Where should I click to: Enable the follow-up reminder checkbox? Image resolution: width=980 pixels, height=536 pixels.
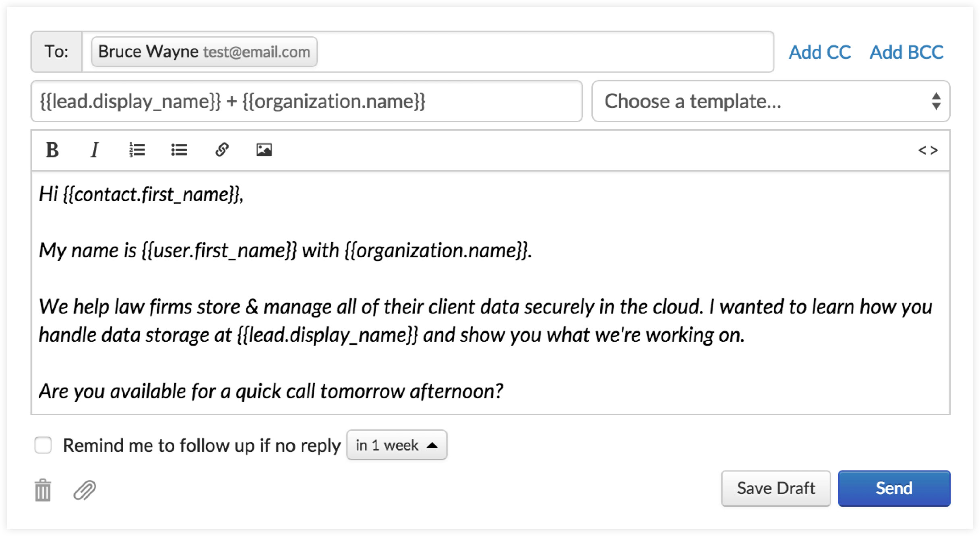point(43,445)
